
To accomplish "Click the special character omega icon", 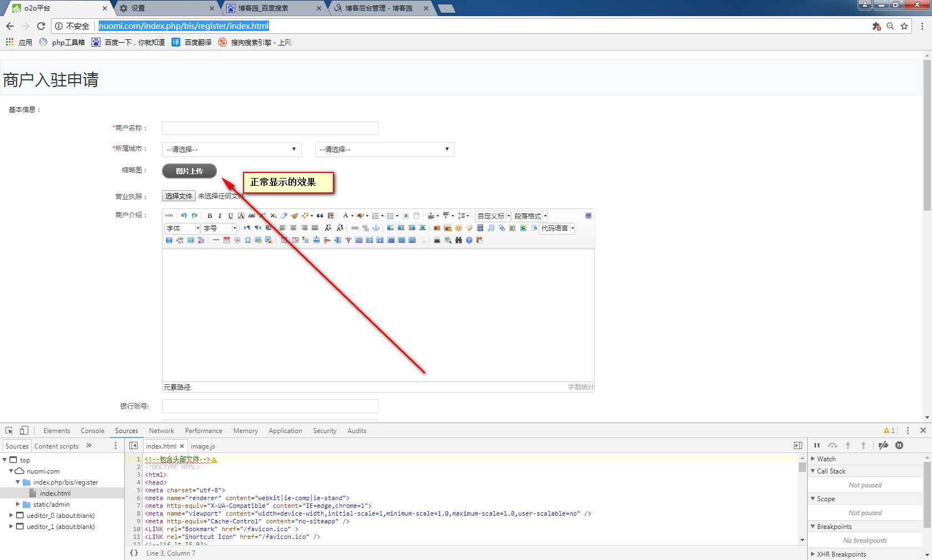I will coord(248,240).
